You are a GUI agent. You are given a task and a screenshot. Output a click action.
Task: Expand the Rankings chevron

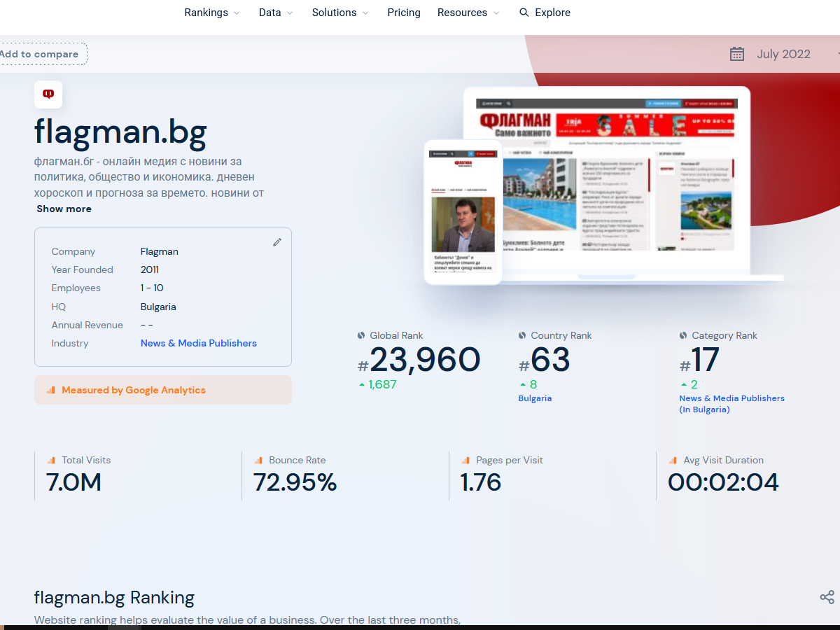coord(236,13)
